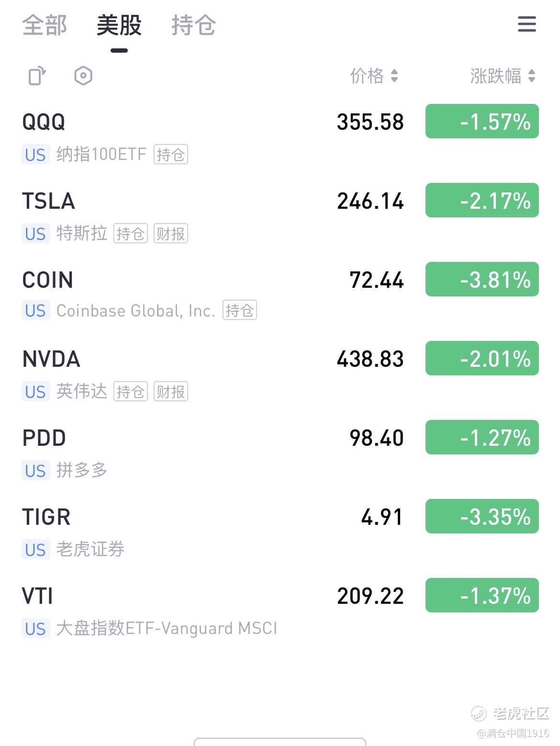The height and width of the screenshot is (746, 560).
Task: Toggle COIN's -3.81% change badge
Action: click(x=482, y=279)
